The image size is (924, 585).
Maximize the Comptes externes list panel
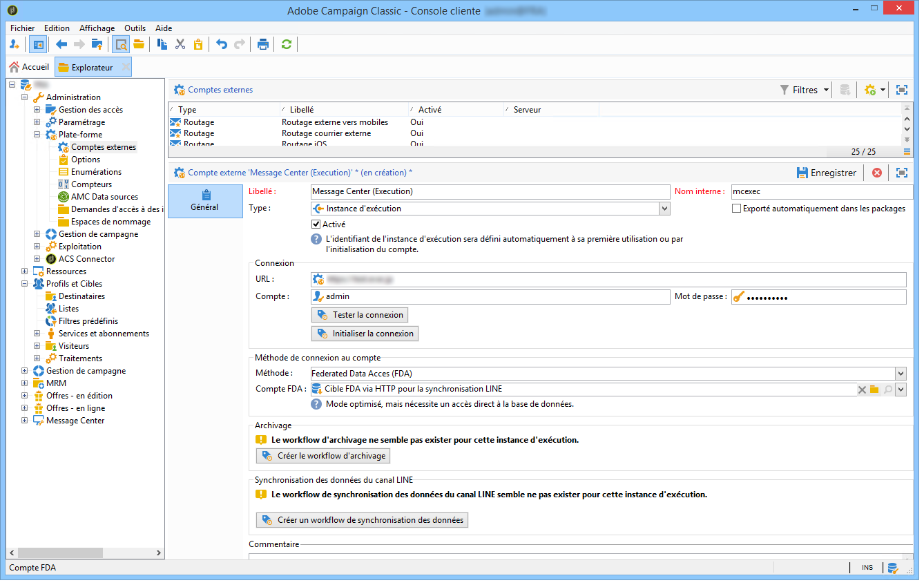click(901, 90)
